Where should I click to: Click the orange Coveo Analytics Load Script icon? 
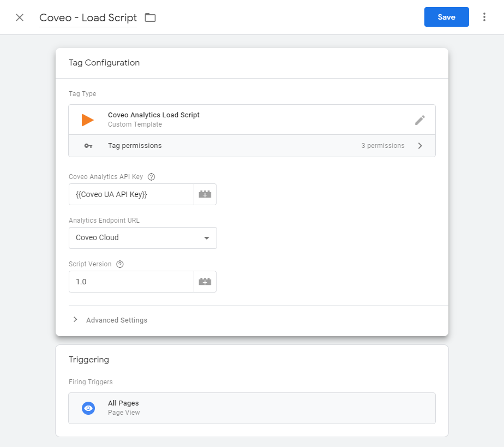coord(87,120)
